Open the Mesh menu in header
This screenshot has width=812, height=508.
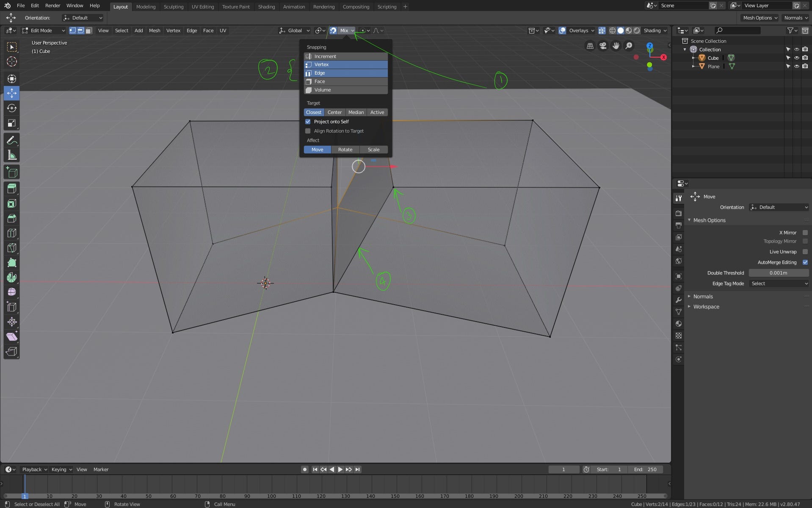tap(155, 31)
